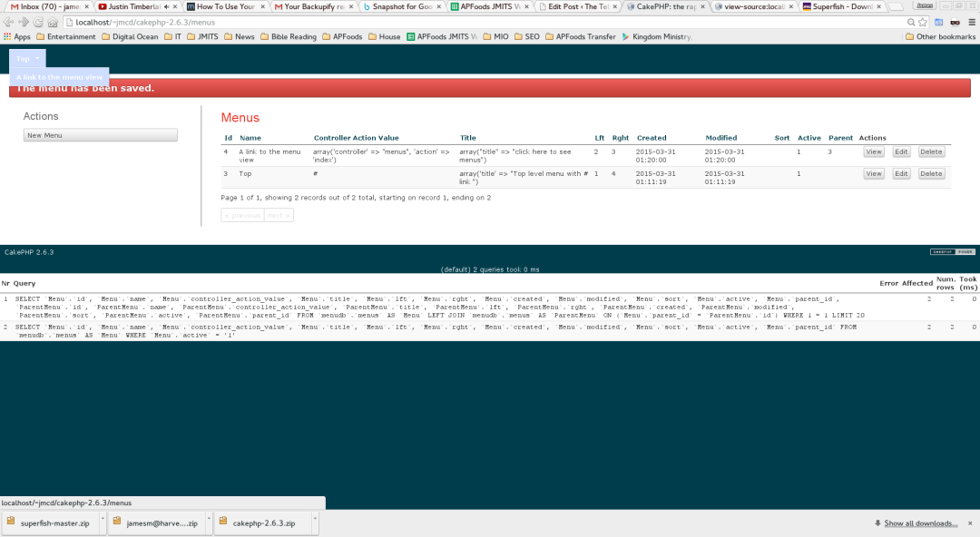This screenshot has height=537, width=980.
Task: Click the CakePHP badge in the debug toolbar
Action: click(953, 253)
